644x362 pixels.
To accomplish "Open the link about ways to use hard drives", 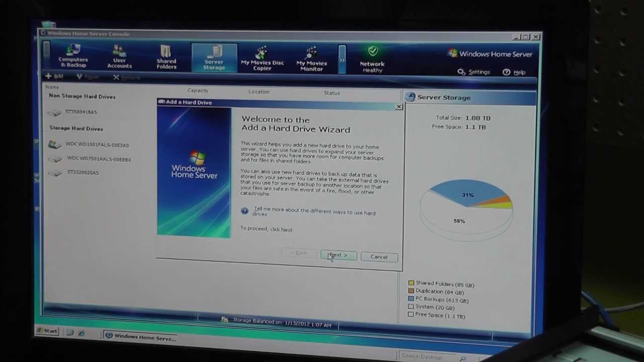I will pos(314,213).
